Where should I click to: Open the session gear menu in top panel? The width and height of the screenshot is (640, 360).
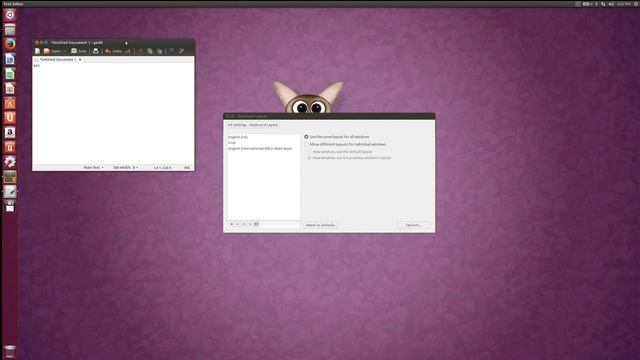[636, 4]
